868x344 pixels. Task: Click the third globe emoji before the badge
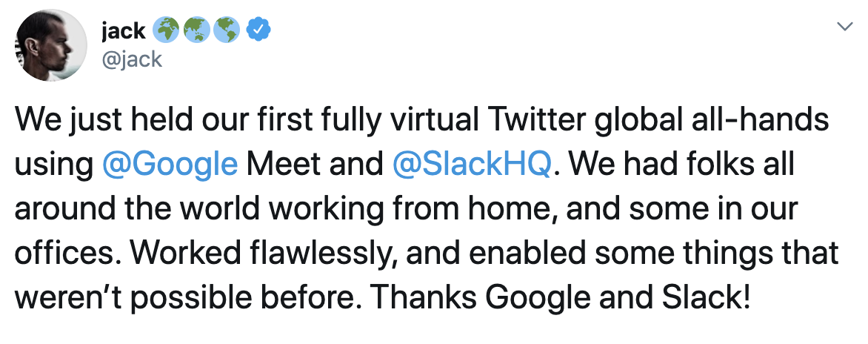click(x=227, y=30)
